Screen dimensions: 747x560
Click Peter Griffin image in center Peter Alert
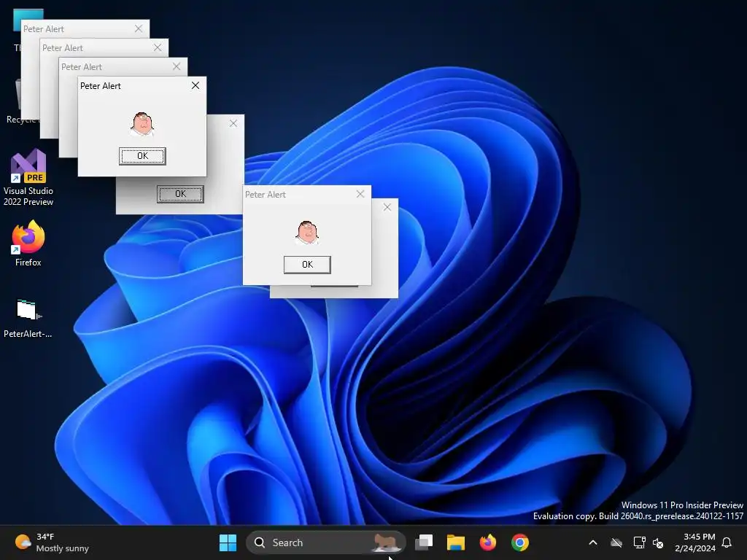point(307,233)
